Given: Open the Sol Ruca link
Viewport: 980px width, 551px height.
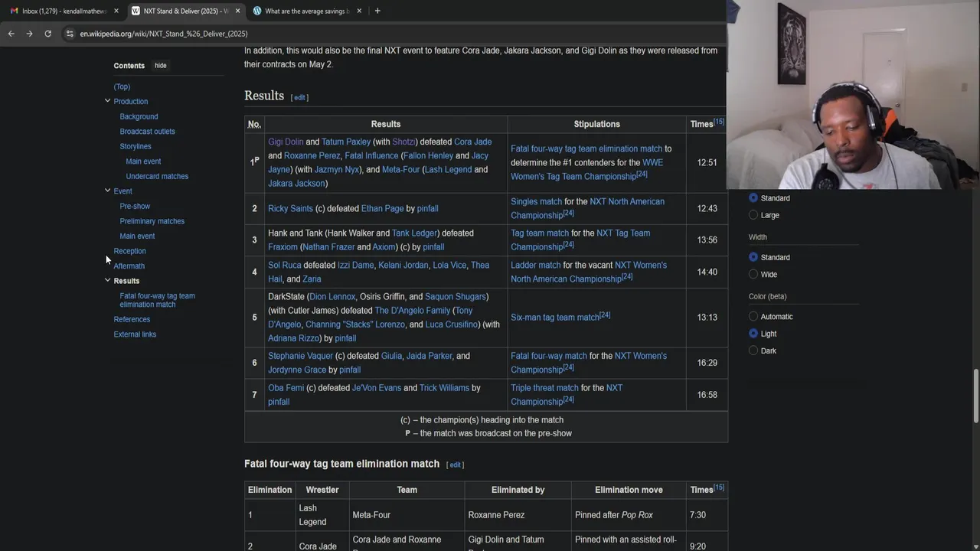Looking at the screenshot, I should click(285, 265).
